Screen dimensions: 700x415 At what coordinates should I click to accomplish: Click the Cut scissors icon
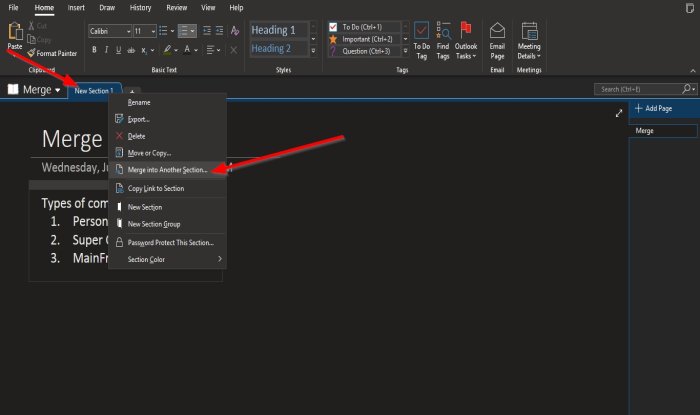coord(31,26)
